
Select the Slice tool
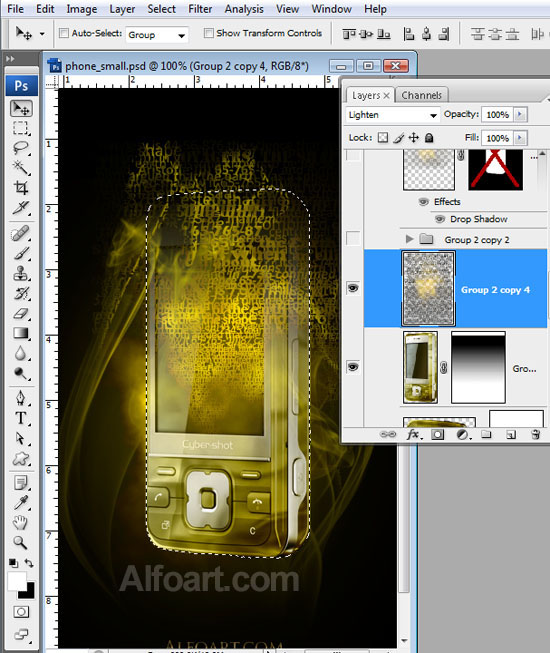pyautogui.click(x=21, y=207)
